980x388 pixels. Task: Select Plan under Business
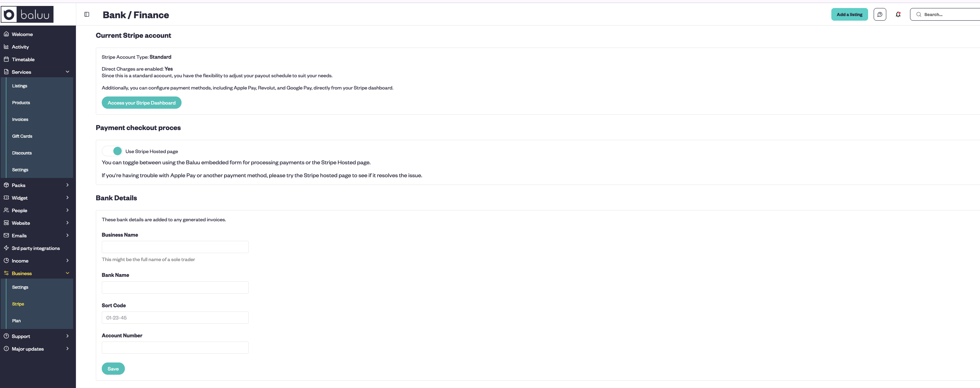(x=16, y=321)
